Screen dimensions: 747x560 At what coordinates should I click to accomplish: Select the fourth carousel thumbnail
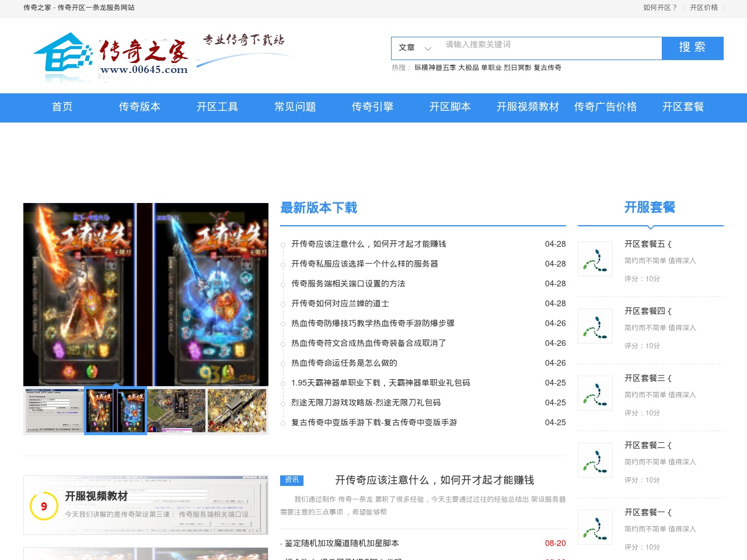coord(237,411)
